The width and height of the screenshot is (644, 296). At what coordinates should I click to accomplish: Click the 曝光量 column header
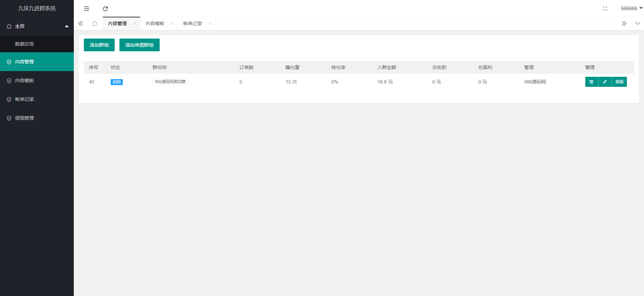coord(292,67)
